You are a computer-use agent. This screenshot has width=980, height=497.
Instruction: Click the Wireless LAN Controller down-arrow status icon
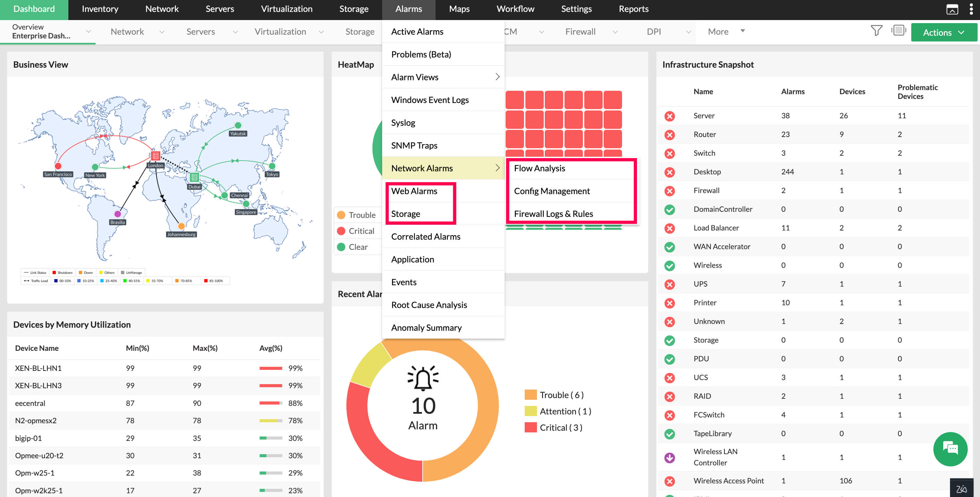point(670,458)
